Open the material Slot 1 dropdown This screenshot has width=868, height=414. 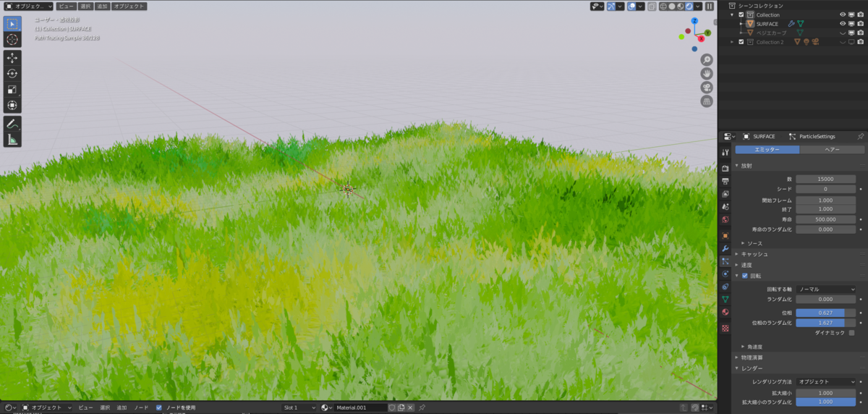tap(299, 407)
